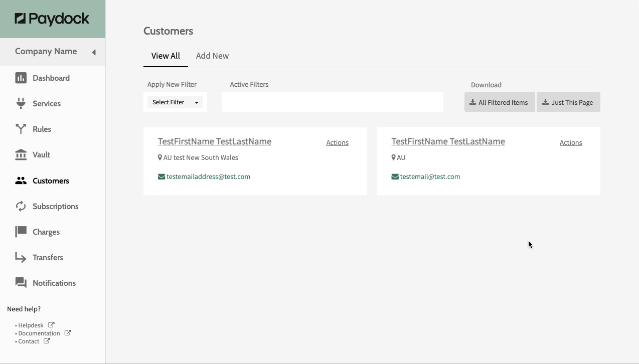Click the Services plug icon
This screenshot has height=364, width=639.
point(21,103)
